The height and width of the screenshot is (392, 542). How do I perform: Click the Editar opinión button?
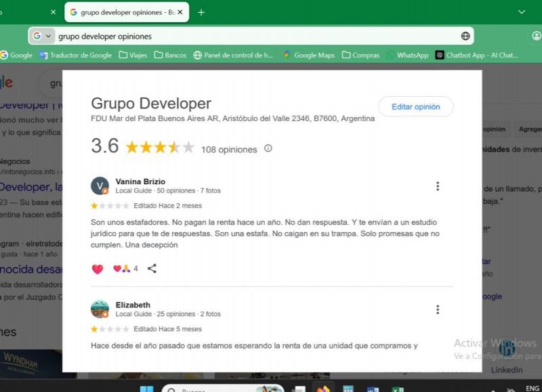pos(415,107)
